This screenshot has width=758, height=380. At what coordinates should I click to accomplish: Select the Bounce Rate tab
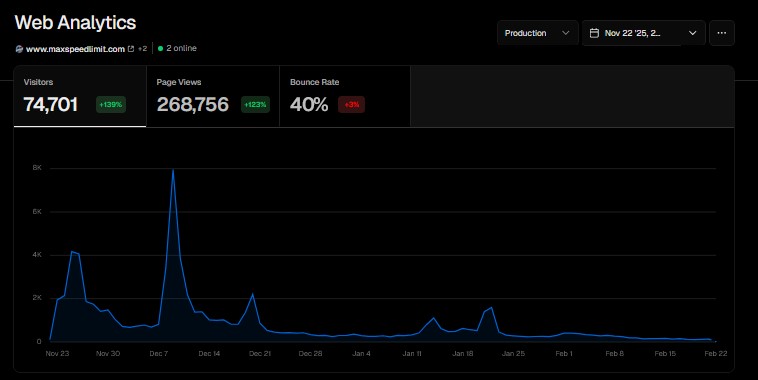coord(345,97)
